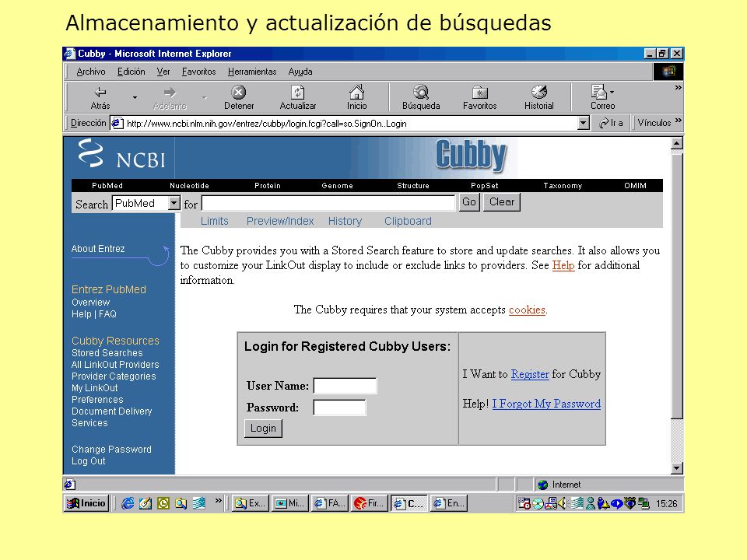
Task: Open the Edición menu
Action: pyautogui.click(x=131, y=72)
